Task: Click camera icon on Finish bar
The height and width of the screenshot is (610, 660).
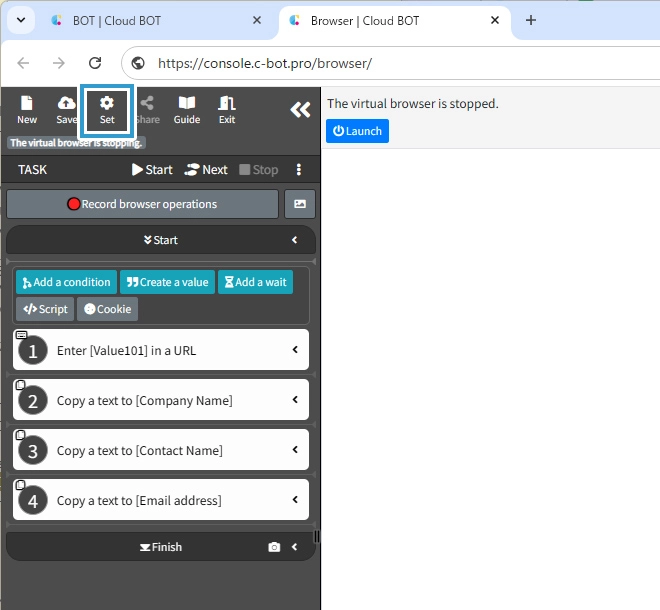Action: 274,547
